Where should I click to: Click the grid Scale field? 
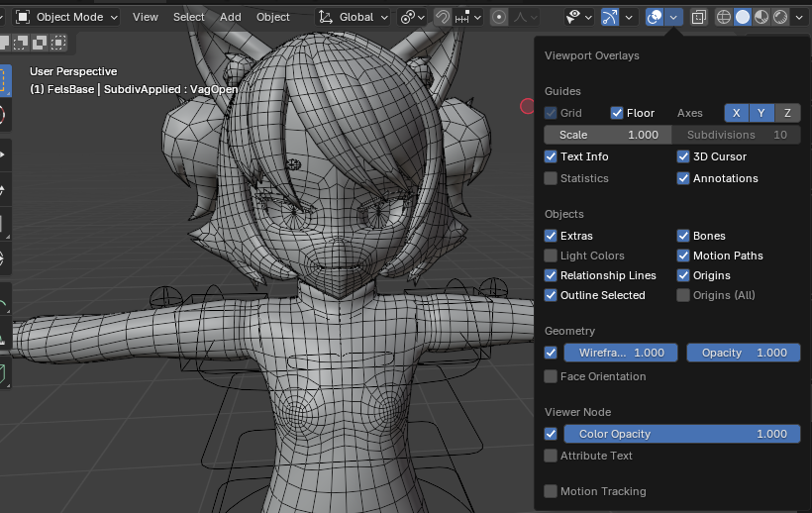click(x=607, y=135)
